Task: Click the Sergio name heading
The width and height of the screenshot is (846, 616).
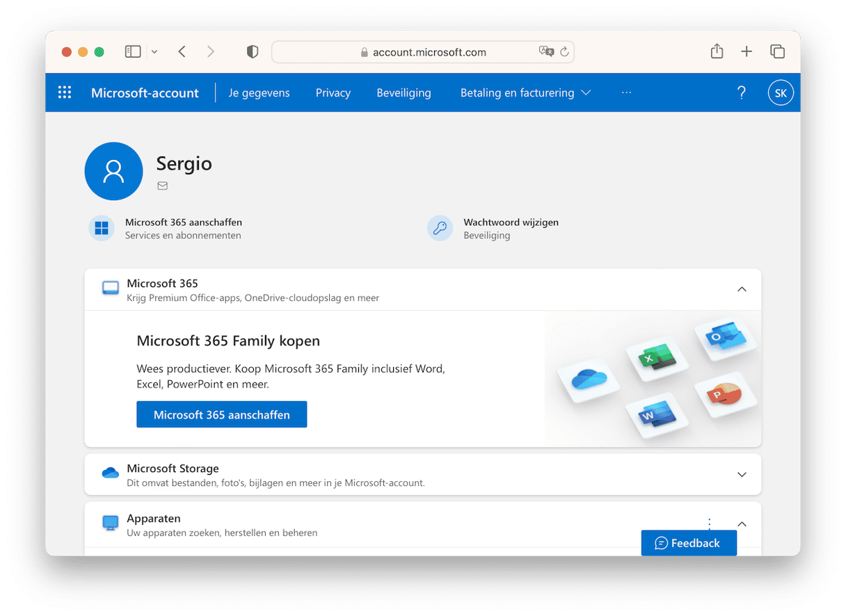Action: tap(184, 164)
